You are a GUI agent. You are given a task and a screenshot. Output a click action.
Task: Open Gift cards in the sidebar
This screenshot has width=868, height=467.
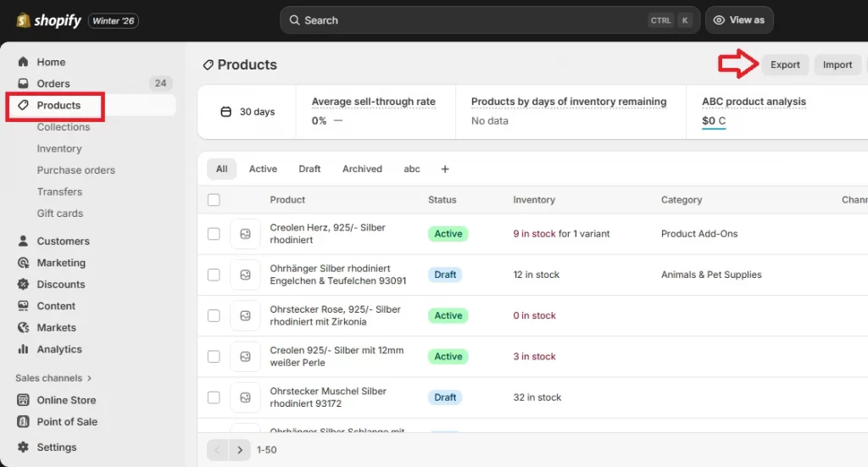click(60, 213)
